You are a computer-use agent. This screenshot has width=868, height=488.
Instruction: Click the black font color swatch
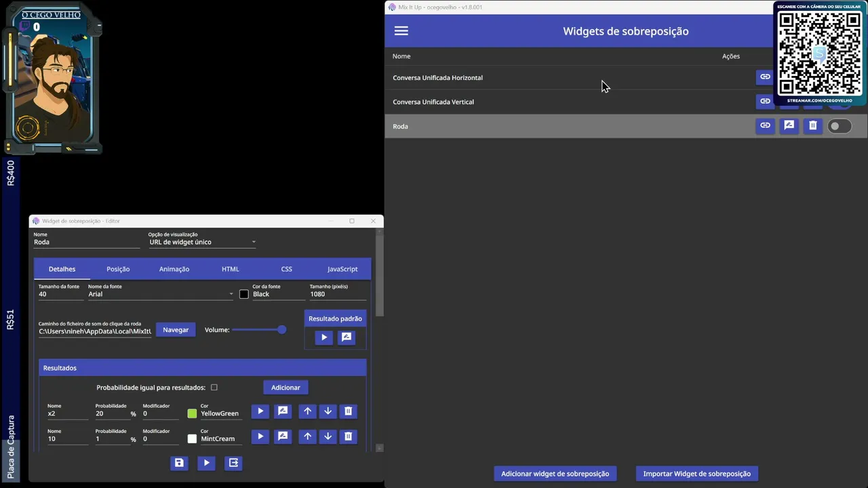pyautogui.click(x=244, y=294)
